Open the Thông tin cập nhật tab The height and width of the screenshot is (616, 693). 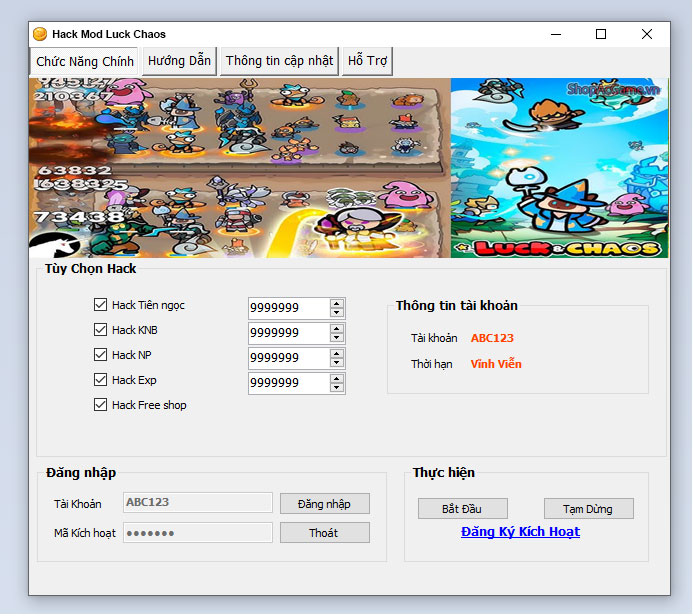279,61
